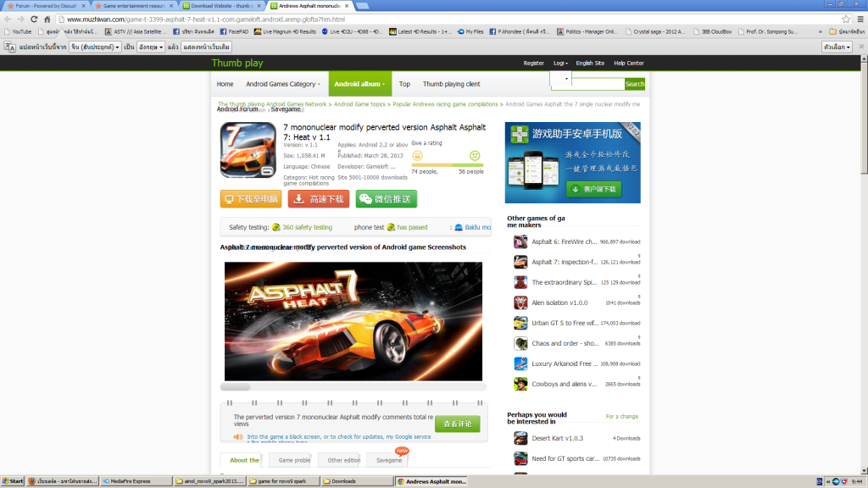Open the YouTube bookmark

(x=18, y=32)
